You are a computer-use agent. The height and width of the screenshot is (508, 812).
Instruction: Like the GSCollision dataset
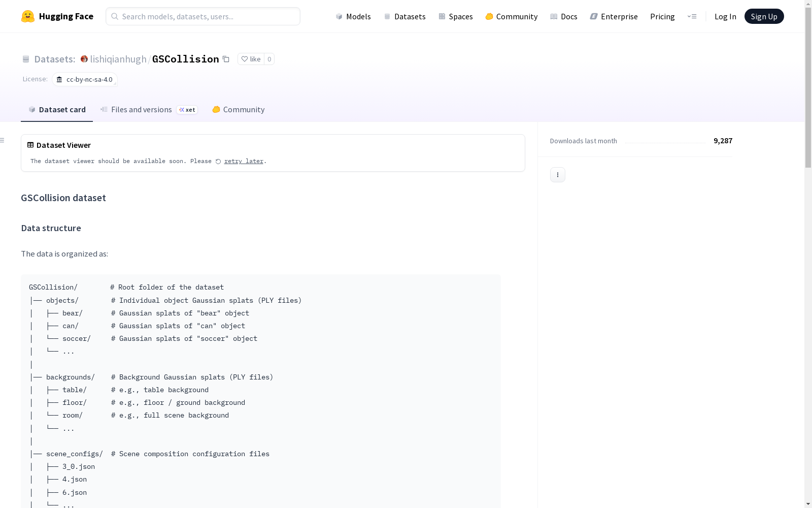pyautogui.click(x=251, y=59)
